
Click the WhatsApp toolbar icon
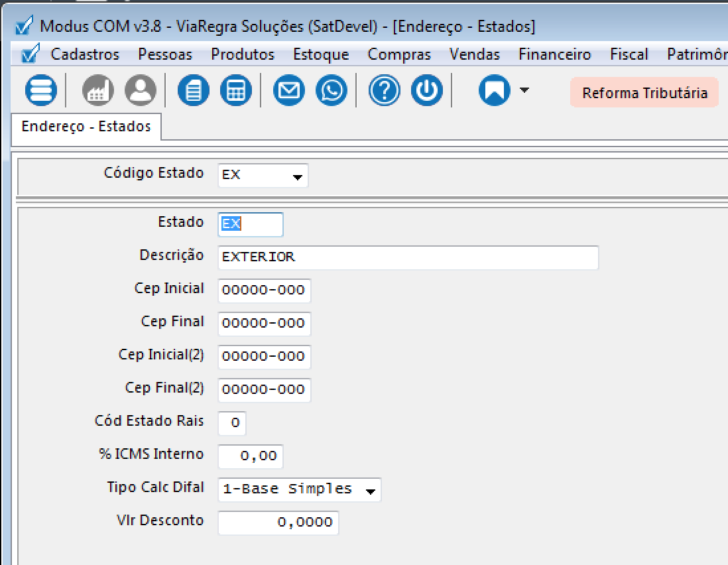pos(332,91)
